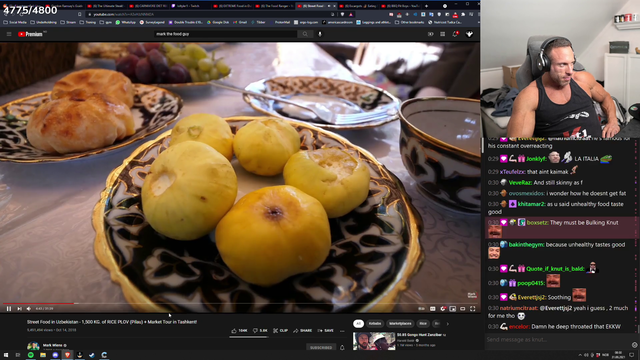
Task: Select the Rice filter chip
Action: (423, 324)
